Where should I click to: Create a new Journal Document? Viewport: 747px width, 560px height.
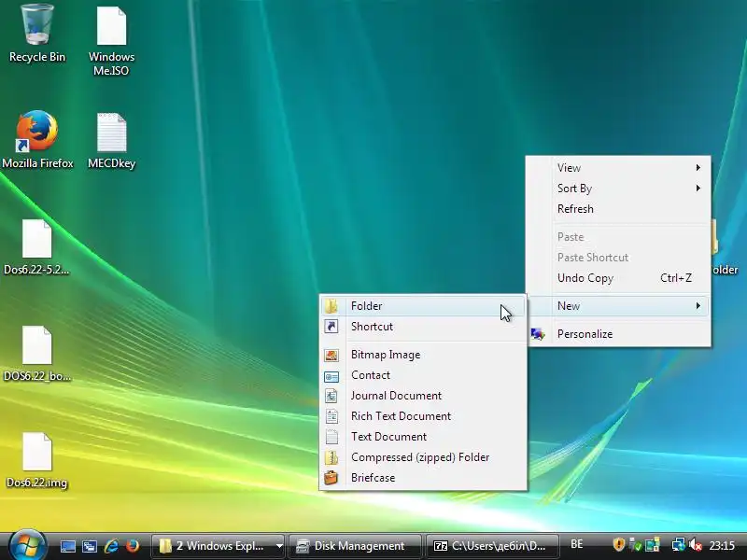point(423,395)
